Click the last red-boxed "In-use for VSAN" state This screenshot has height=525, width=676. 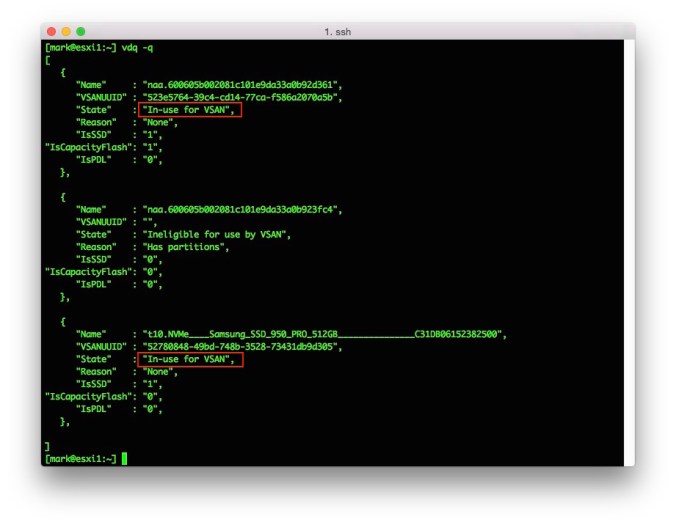[x=190, y=358]
